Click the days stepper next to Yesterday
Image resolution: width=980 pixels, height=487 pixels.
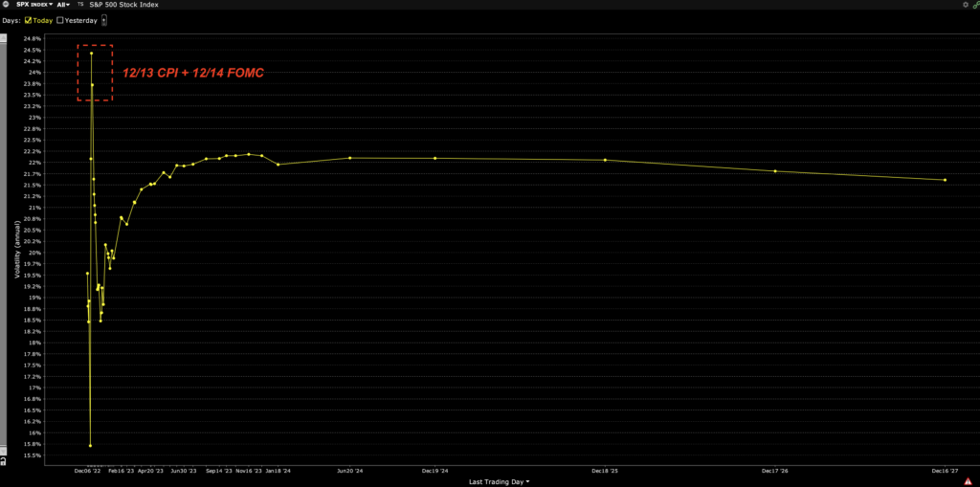tap(103, 20)
